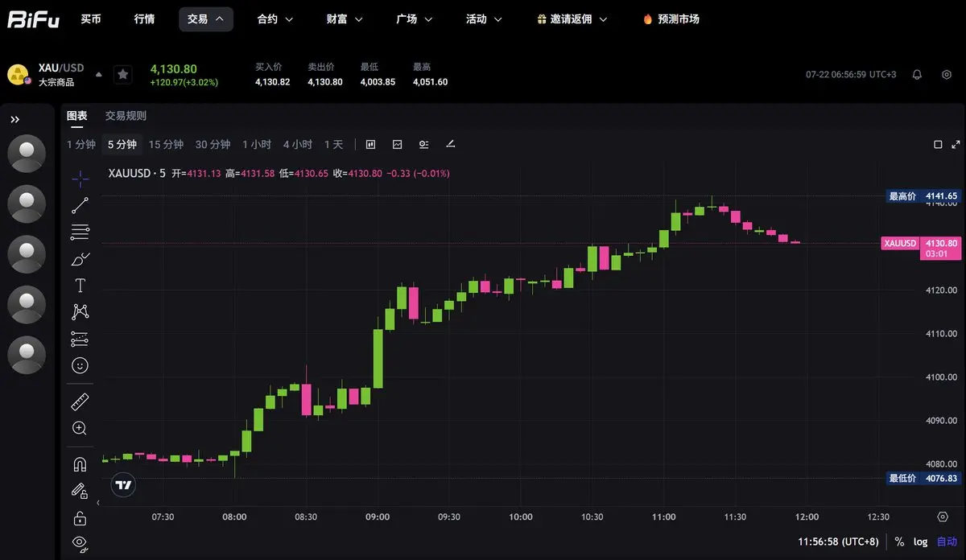Open the 活动 dropdown menu
Screen dimensions: 966x560
tap(484, 19)
